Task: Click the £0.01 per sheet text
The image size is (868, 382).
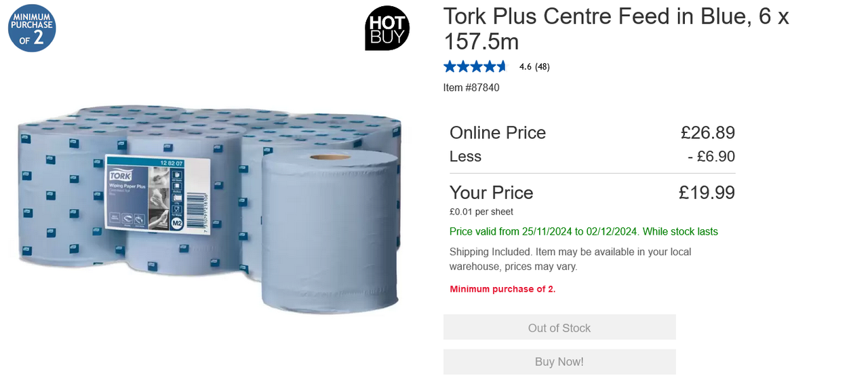Action: pos(481,212)
